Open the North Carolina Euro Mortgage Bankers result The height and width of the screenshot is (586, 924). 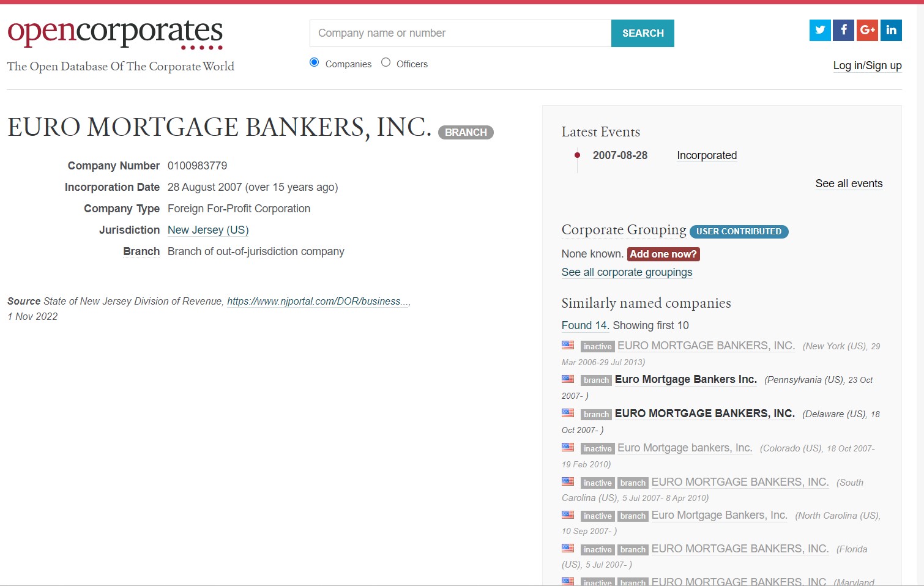click(719, 515)
